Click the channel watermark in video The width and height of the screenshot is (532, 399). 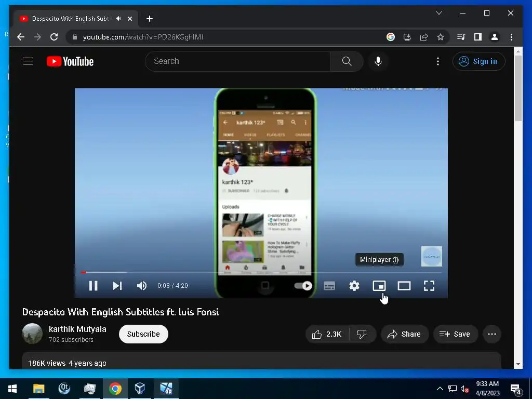(x=431, y=256)
